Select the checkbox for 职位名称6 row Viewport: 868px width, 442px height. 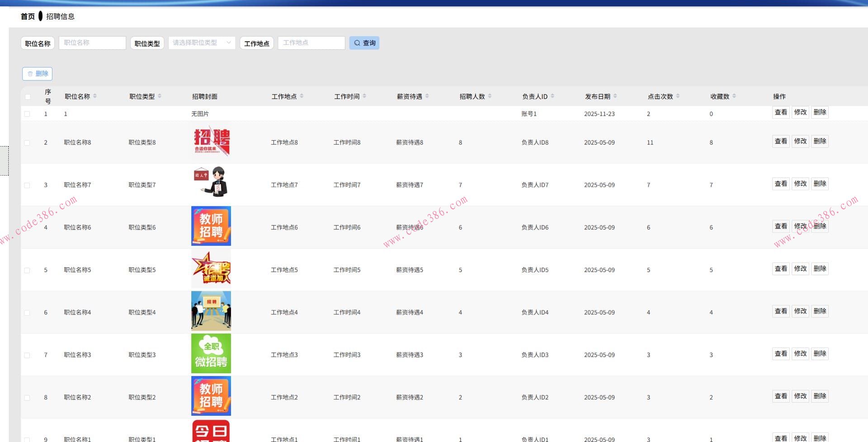click(x=28, y=228)
